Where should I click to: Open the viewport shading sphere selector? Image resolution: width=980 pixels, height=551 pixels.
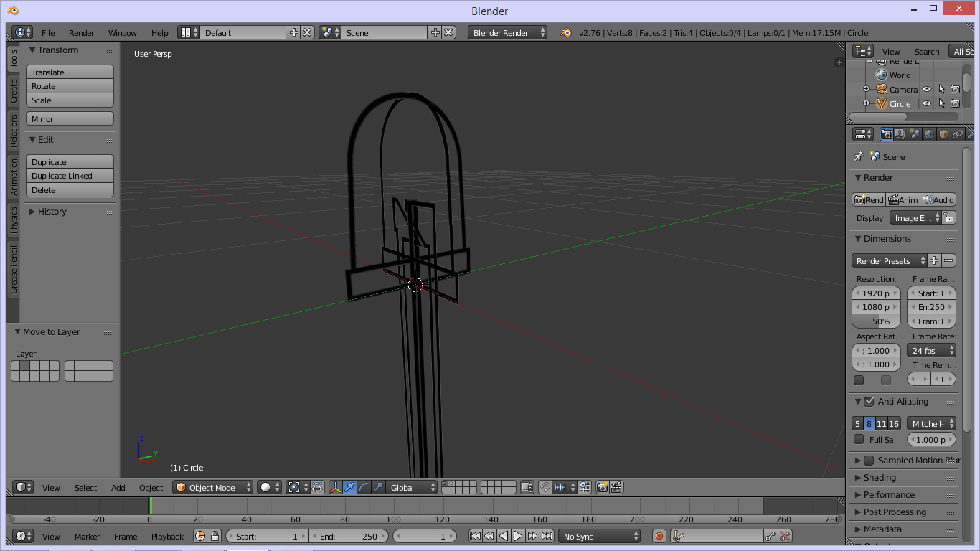[270, 487]
